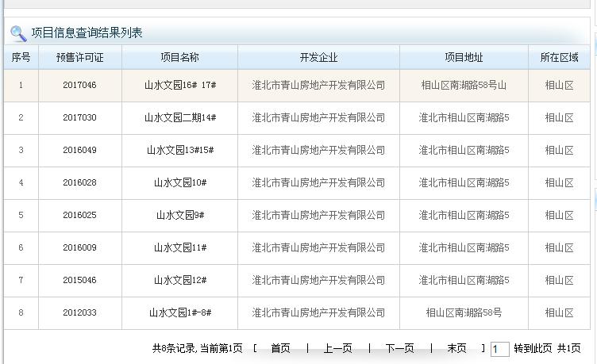Click the magnifier icon beside 项目信息查询结果列表

pyautogui.click(x=18, y=33)
